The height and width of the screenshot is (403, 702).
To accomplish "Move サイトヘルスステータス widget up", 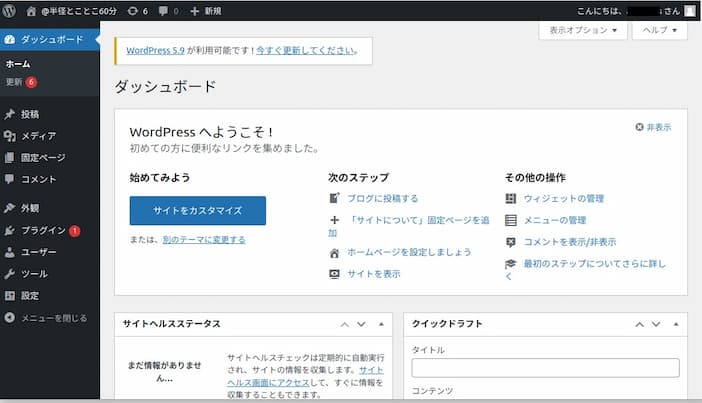I will 344,324.
